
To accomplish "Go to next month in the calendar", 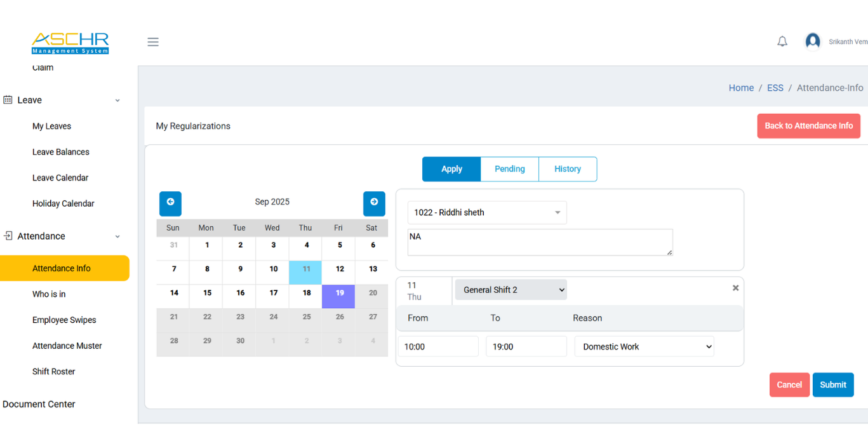I will [374, 203].
